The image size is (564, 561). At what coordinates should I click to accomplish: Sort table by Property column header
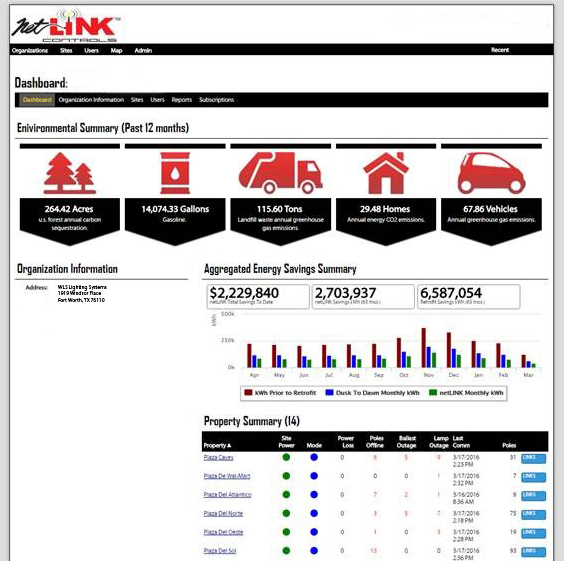(217, 446)
